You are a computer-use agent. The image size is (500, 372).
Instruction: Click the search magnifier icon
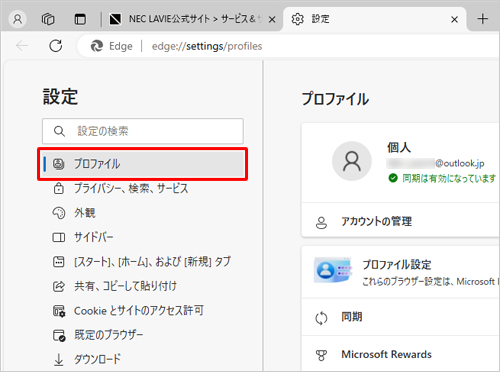tap(59, 131)
